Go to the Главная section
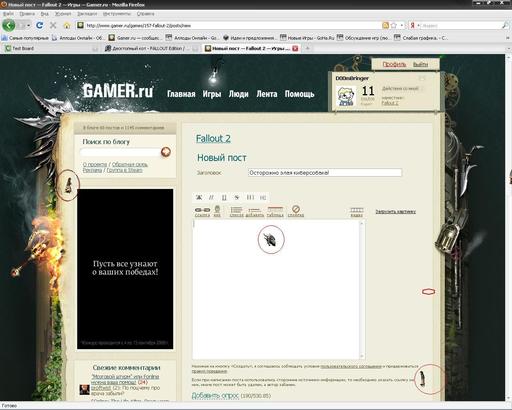512x410 pixels. click(181, 94)
